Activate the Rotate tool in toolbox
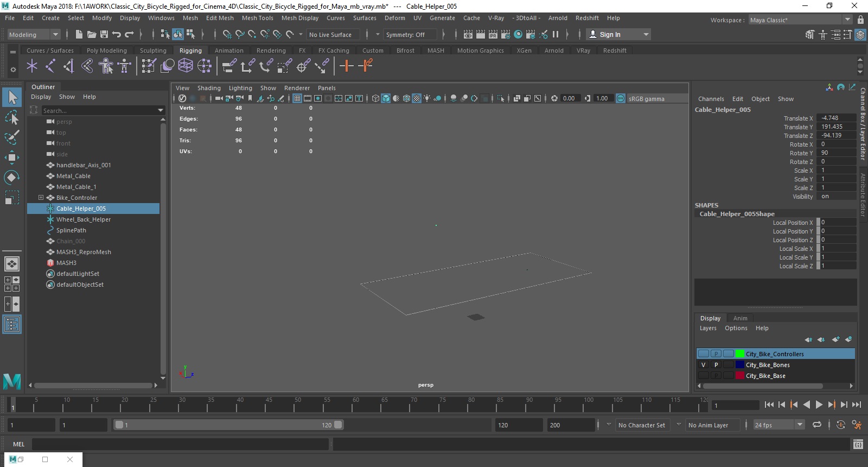This screenshot has height=467, width=868. [12, 178]
